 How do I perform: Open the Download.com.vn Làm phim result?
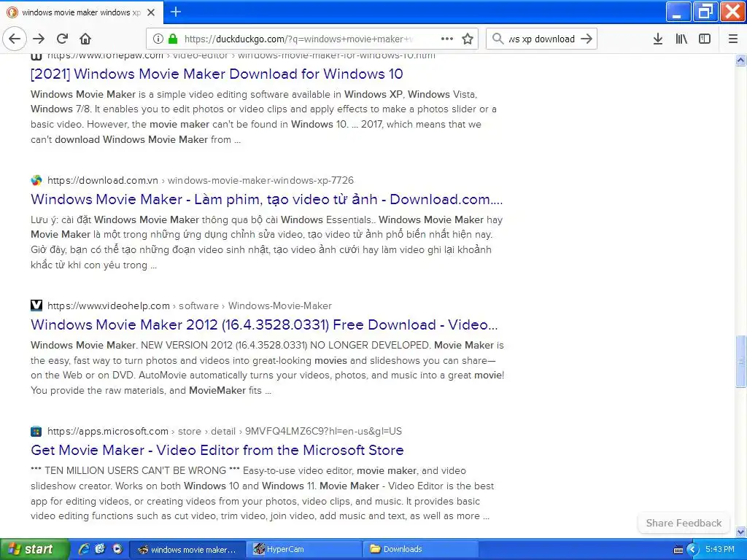(x=267, y=199)
